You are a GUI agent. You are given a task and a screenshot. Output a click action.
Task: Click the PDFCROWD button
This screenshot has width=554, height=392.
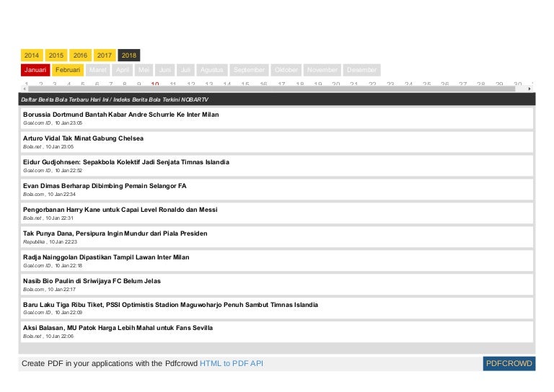(509, 363)
